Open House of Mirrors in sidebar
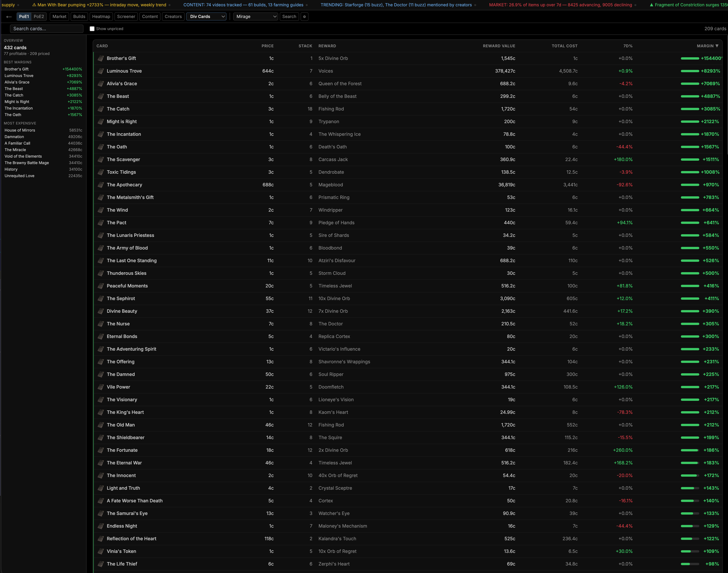This screenshot has width=728, height=573. tap(20, 130)
